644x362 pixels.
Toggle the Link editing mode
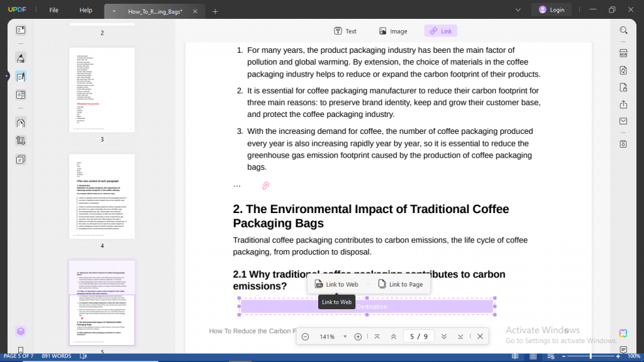[440, 31]
